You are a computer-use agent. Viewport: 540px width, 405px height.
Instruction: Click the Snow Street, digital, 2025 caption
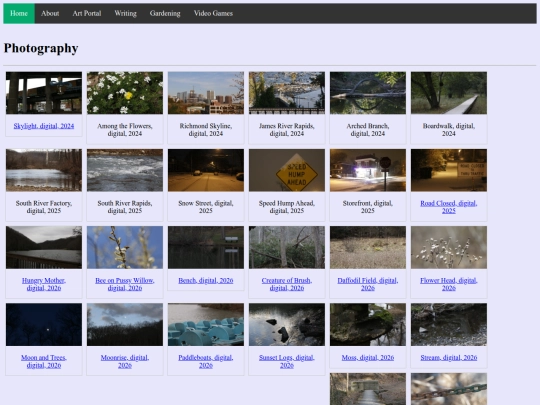coord(206,207)
